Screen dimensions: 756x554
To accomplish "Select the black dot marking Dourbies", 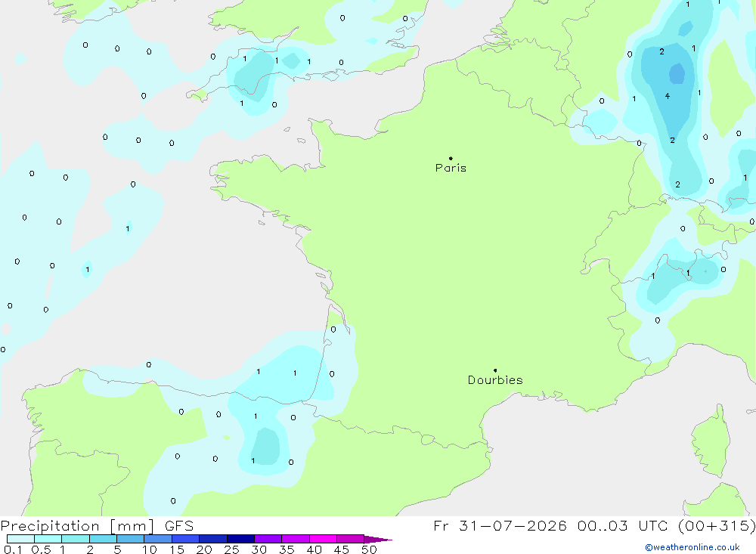I will [495, 370].
